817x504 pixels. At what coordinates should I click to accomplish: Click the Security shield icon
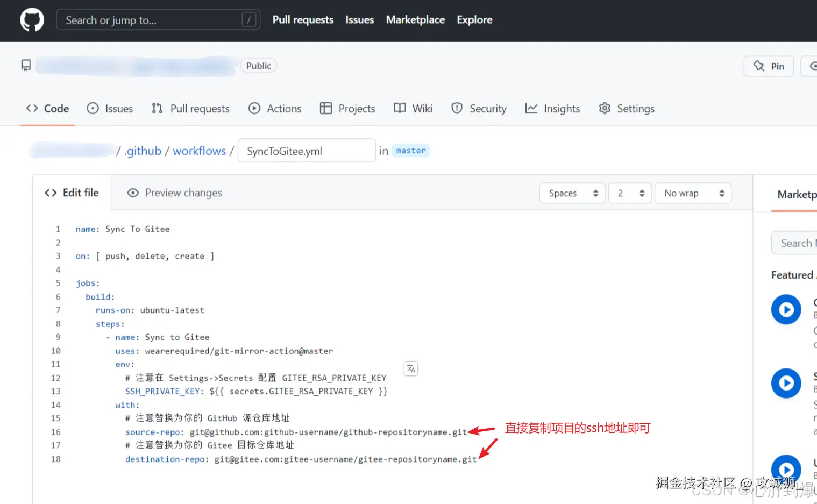click(457, 108)
